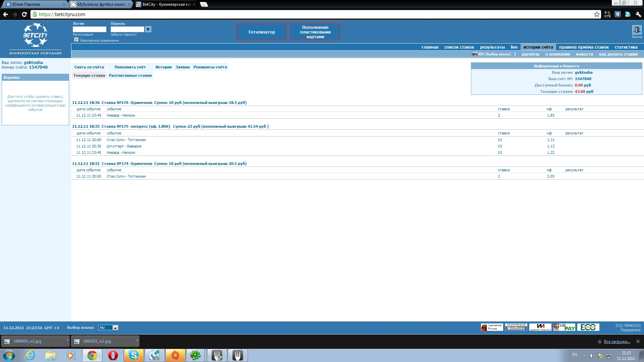The height and width of the screenshot is (362, 644).
Task: Click the BetCity logo
Action: point(36,35)
